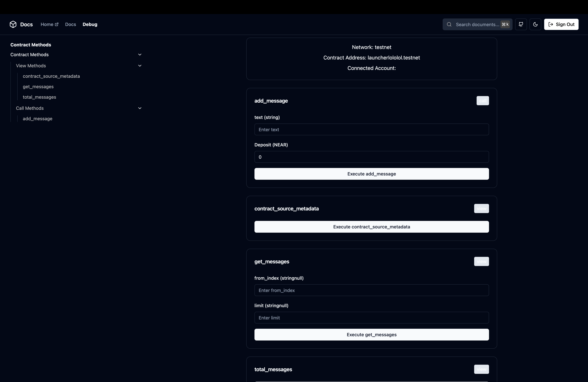This screenshot has height=382, width=588.
Task: Collapse the View Methods chevron
Action: click(x=140, y=66)
